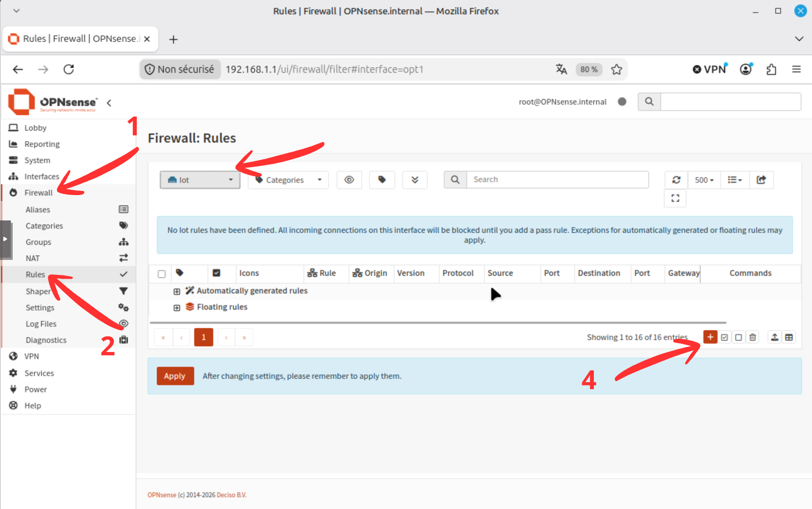Refresh the rules grid
This screenshot has height=509, width=812.
click(676, 180)
